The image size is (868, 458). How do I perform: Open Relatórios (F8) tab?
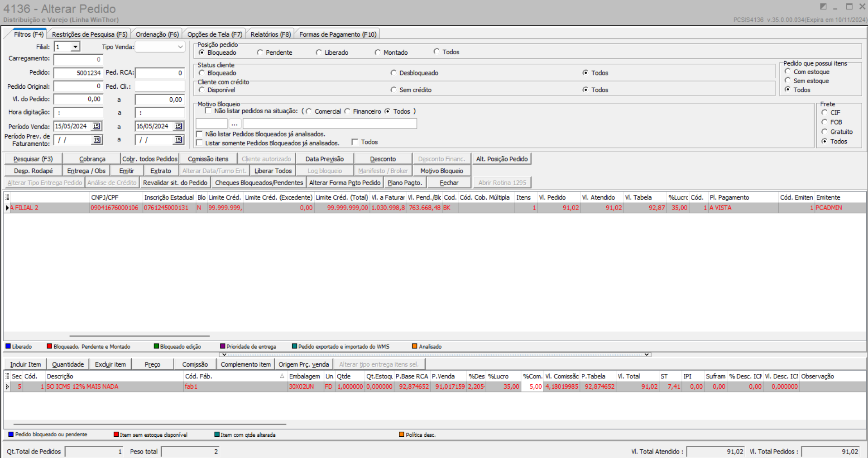pyautogui.click(x=271, y=34)
